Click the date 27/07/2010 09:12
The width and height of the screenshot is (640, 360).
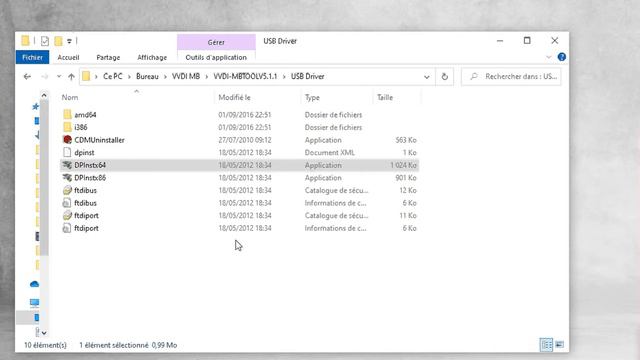[x=244, y=140]
